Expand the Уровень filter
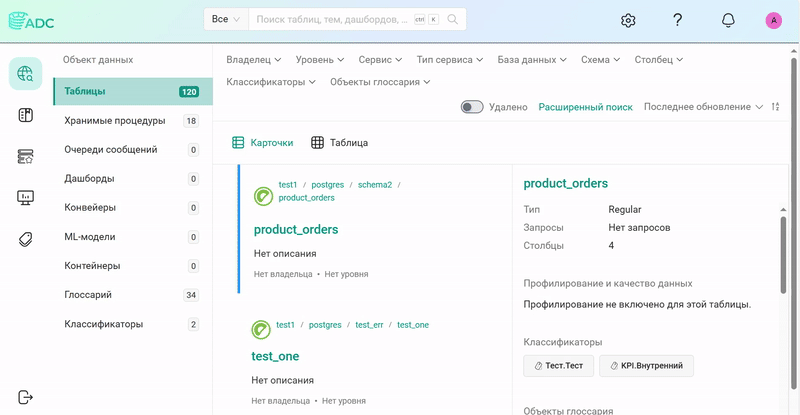 click(x=320, y=60)
